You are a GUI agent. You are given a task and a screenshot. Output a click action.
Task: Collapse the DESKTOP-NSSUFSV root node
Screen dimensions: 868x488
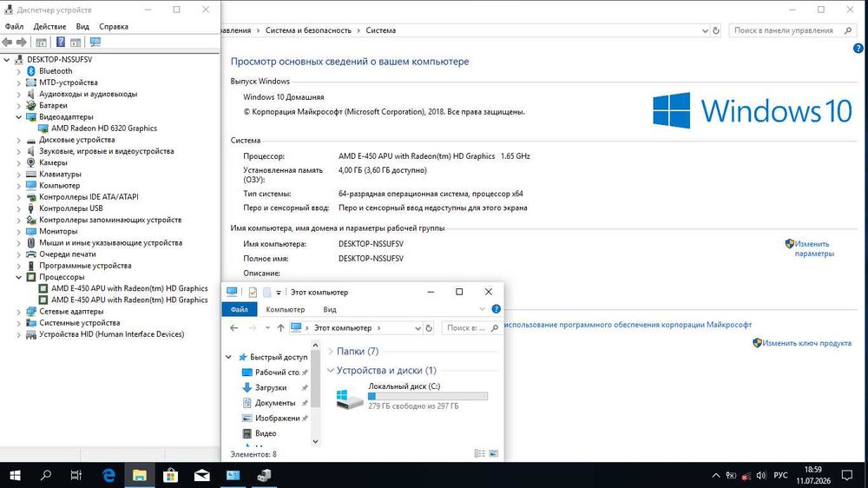[x=7, y=59]
